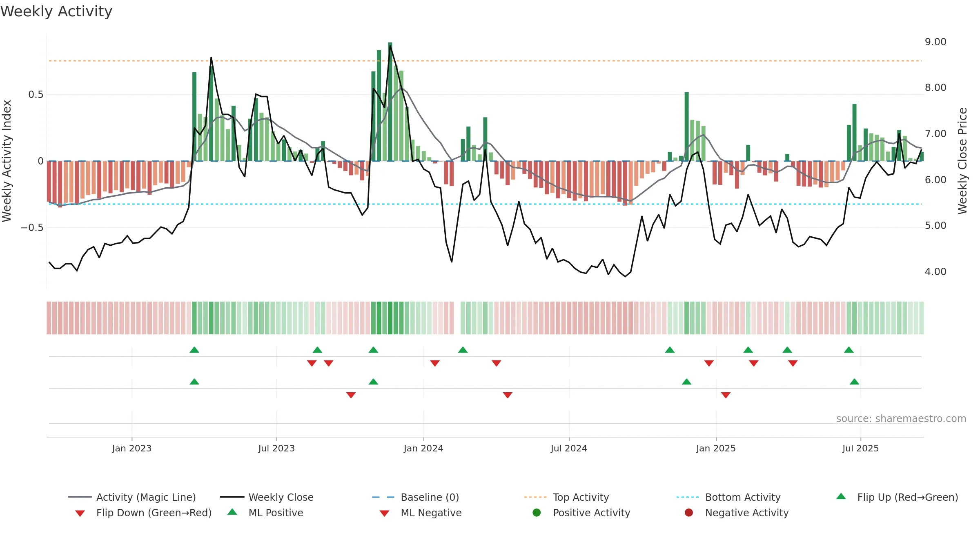The height and width of the screenshot is (551, 980).
Task: Click the Jan 2023 date axis label
Action: pos(132,448)
